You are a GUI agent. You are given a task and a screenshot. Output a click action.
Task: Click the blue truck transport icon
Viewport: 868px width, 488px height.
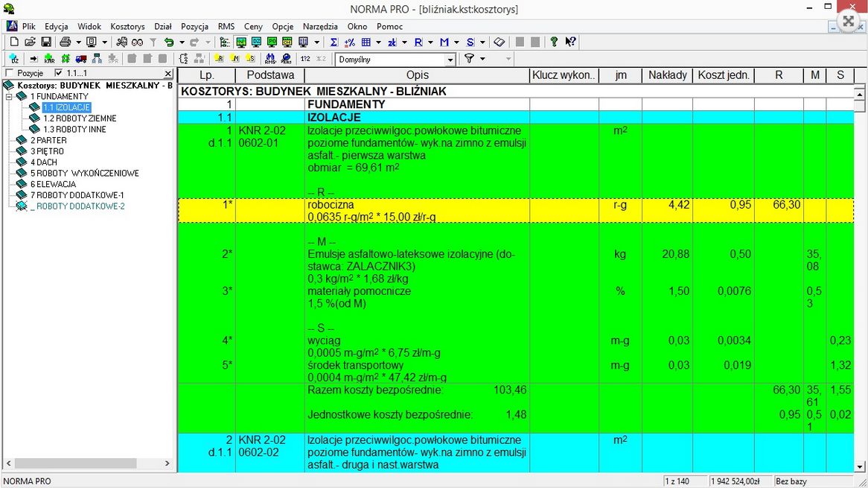[x=81, y=59]
